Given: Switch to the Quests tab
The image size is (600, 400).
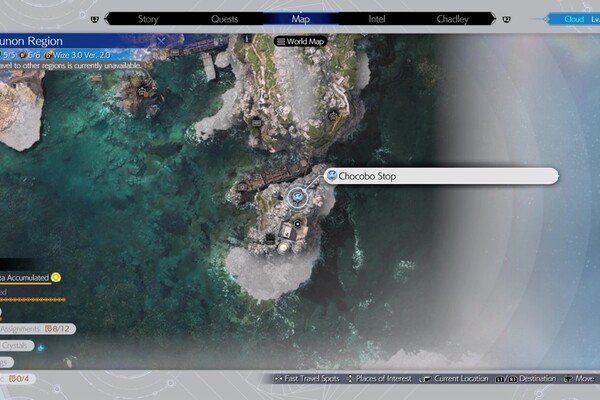Looking at the screenshot, I should point(224,19).
